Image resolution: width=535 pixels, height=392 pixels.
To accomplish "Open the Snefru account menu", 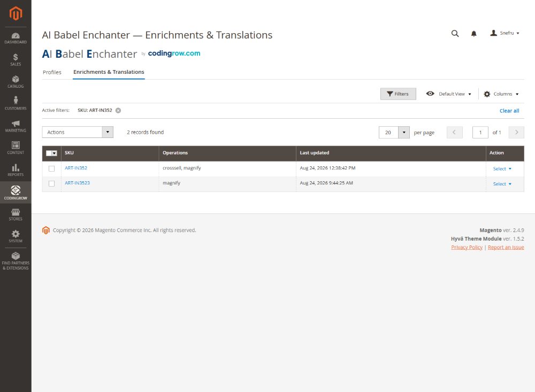I will 505,33.
